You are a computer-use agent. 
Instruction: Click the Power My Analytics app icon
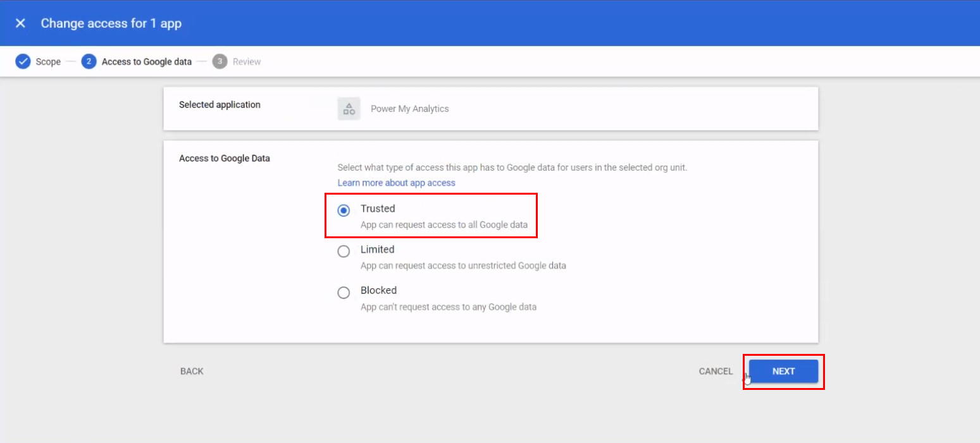point(349,109)
